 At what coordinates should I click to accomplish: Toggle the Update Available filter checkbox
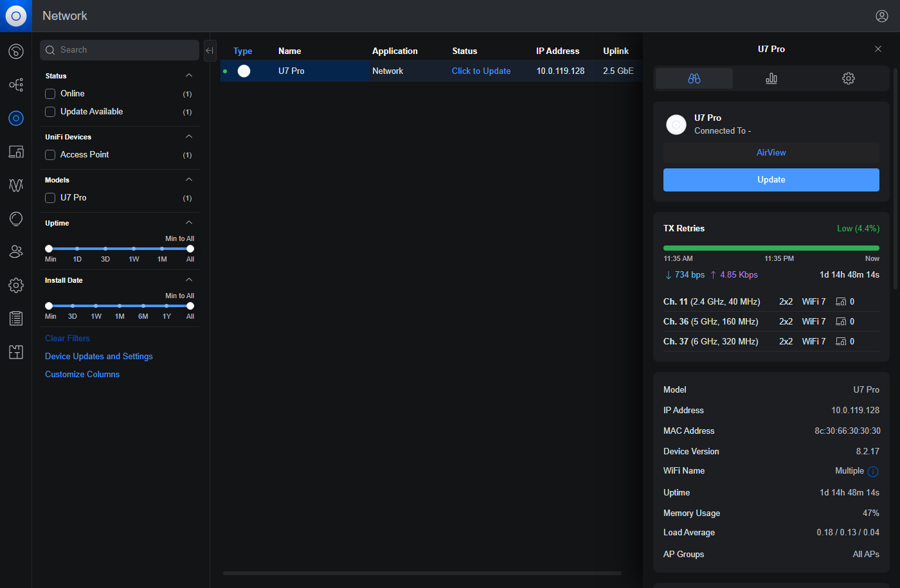tap(50, 112)
